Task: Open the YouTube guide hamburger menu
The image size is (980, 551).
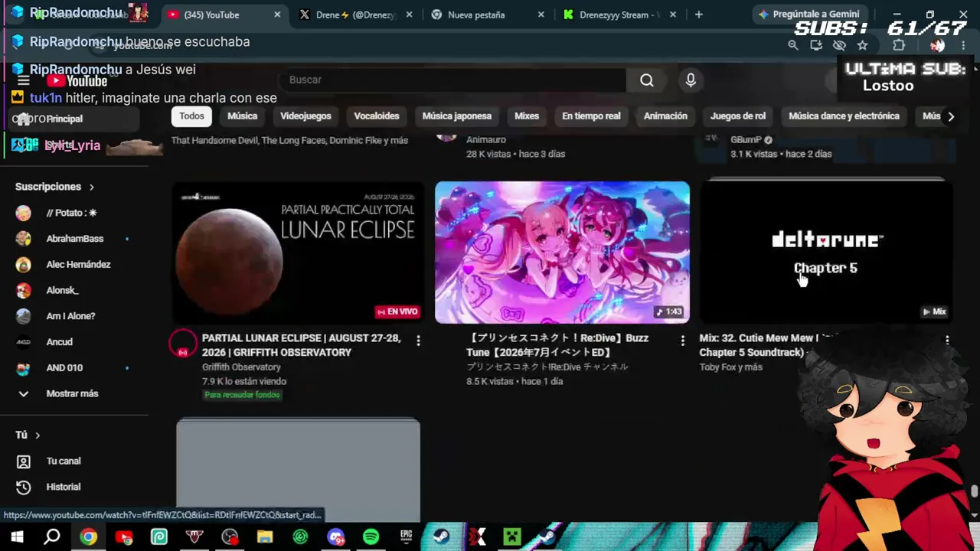Action: [x=24, y=80]
